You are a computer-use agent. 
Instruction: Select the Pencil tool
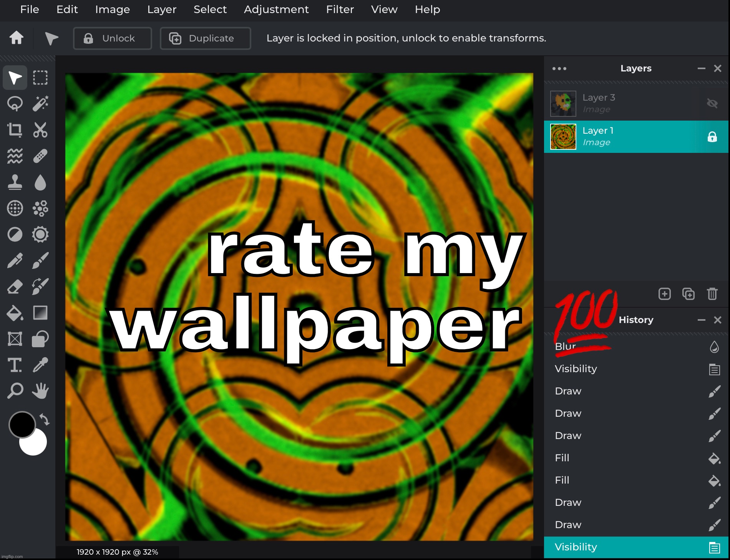pos(15,260)
